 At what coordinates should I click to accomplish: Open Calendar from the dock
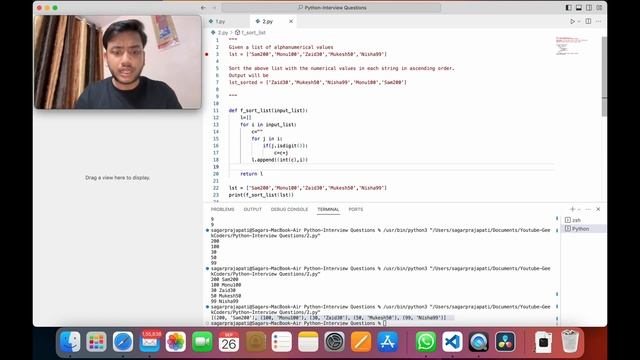[x=229, y=342]
